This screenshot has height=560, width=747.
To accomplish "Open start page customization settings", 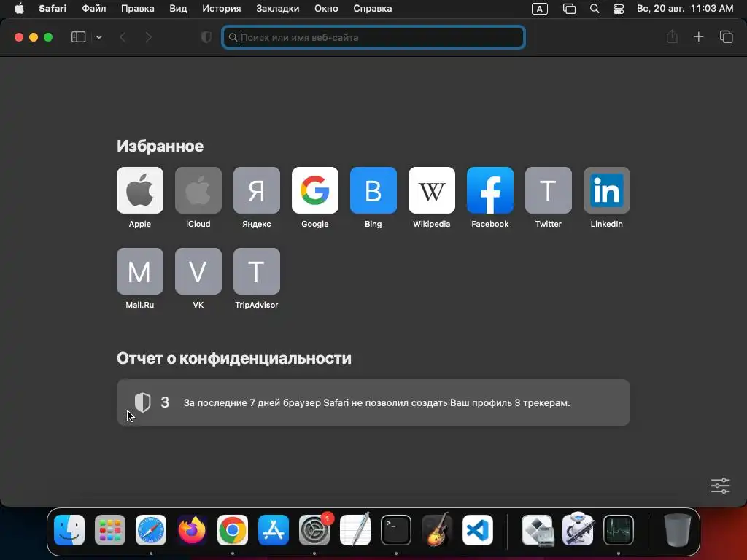I will tap(720, 486).
